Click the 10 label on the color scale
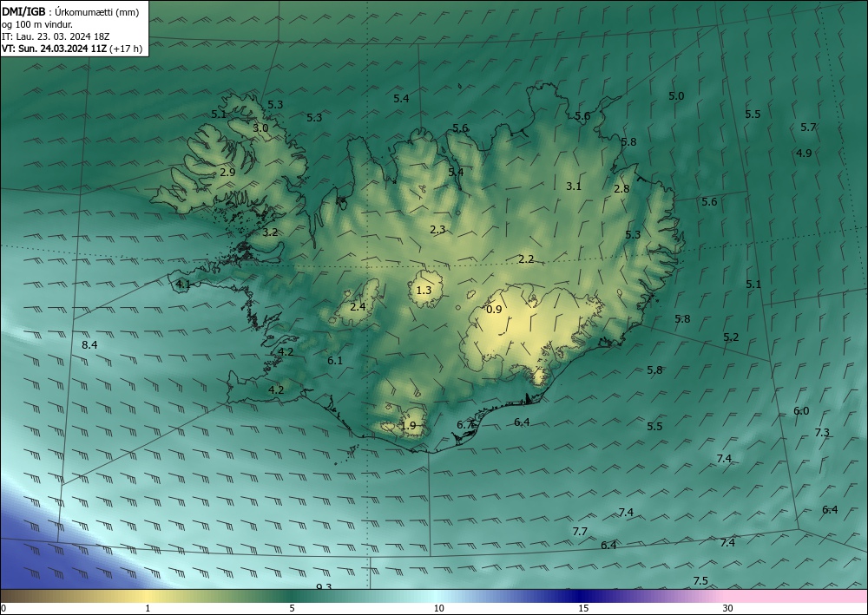 coord(438,608)
